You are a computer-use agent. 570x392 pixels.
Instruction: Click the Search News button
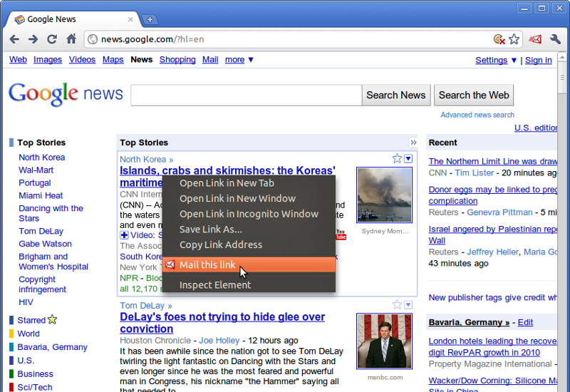pyautogui.click(x=396, y=96)
